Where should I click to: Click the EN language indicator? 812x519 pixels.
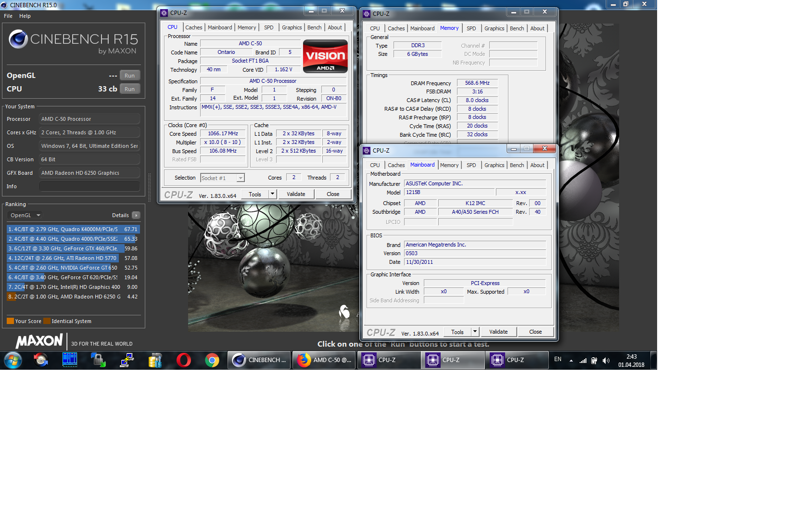pyautogui.click(x=558, y=359)
